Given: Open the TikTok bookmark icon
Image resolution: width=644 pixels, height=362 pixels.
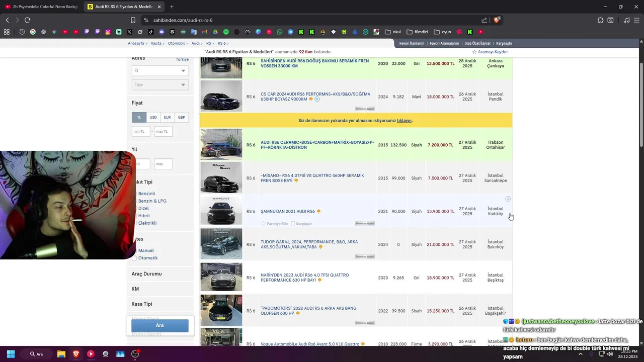Looking at the screenshot, I should coord(151,32).
